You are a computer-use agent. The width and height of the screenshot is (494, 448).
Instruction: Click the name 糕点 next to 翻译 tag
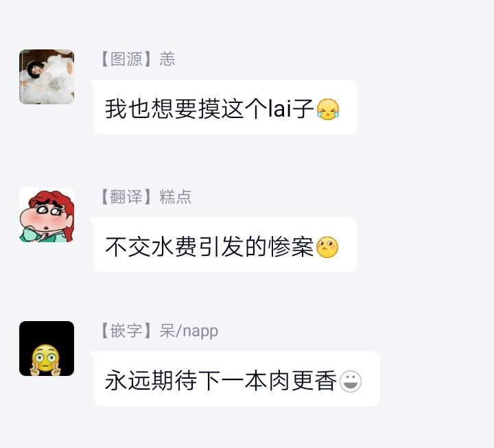click(x=176, y=197)
